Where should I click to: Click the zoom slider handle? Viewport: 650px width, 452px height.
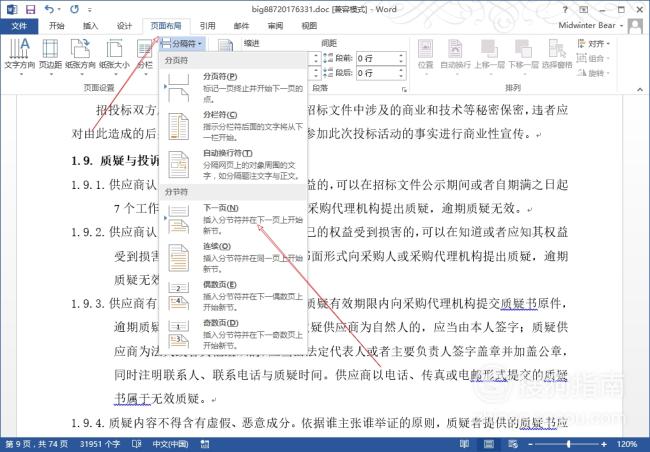pyautogui.click(x=568, y=444)
